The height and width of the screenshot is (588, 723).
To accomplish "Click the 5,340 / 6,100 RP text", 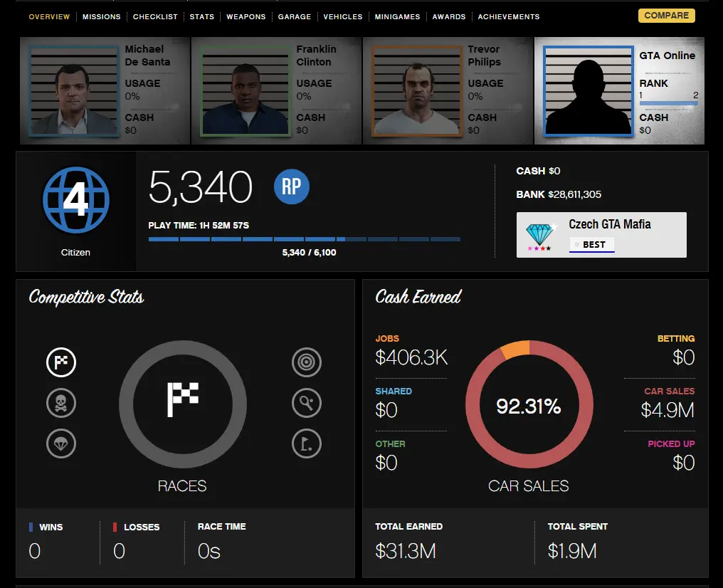I will click(309, 253).
